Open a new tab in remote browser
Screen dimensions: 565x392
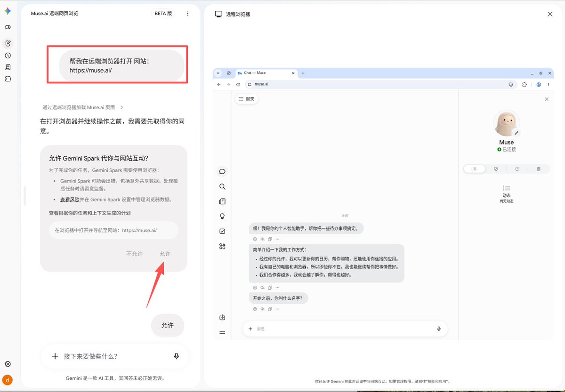(303, 73)
